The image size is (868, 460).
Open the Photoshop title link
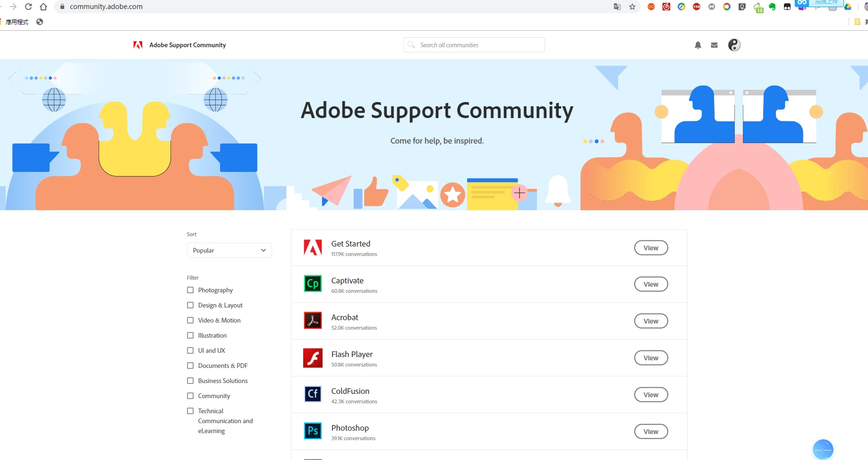click(350, 428)
